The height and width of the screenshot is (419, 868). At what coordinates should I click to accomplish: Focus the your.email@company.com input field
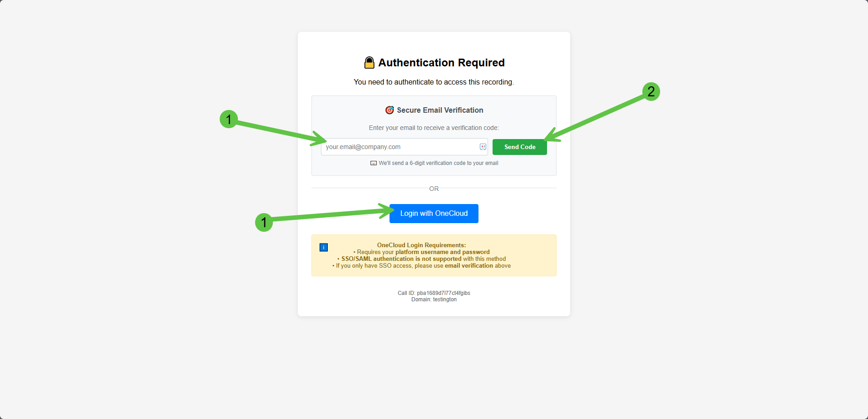399,147
